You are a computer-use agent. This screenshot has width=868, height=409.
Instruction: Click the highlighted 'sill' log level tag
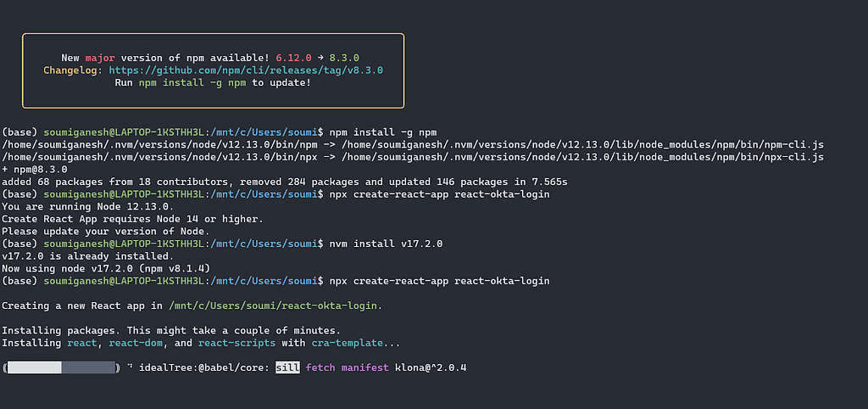pyautogui.click(x=288, y=367)
